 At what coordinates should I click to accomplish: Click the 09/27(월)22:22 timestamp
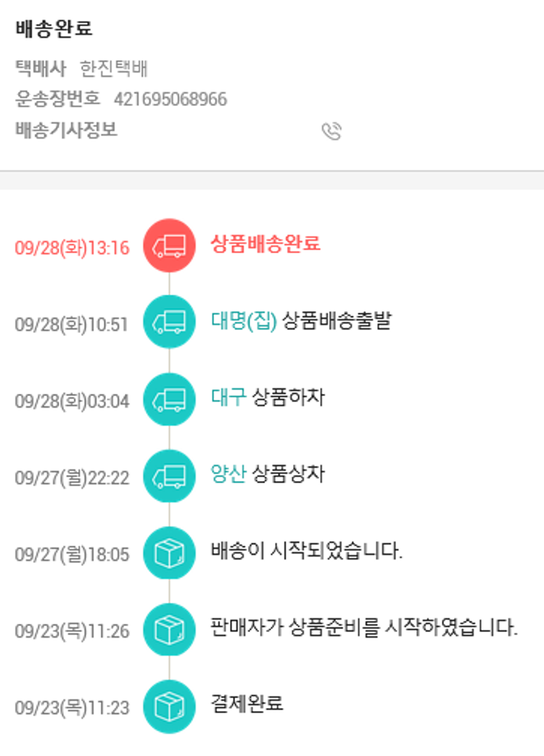(x=72, y=478)
